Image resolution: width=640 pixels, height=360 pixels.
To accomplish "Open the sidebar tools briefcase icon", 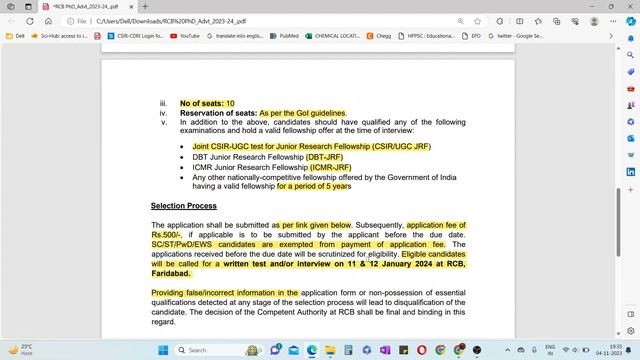I will pos(631,88).
